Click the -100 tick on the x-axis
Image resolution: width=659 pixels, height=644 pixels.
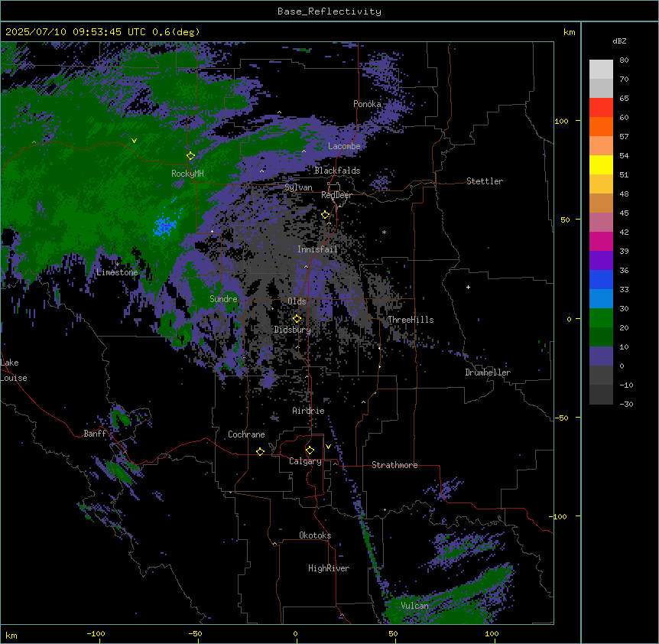point(96,634)
